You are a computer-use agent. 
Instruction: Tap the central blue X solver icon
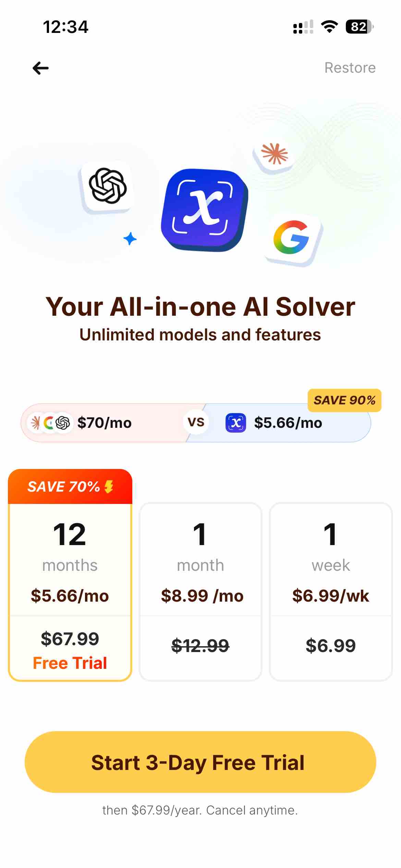click(204, 209)
